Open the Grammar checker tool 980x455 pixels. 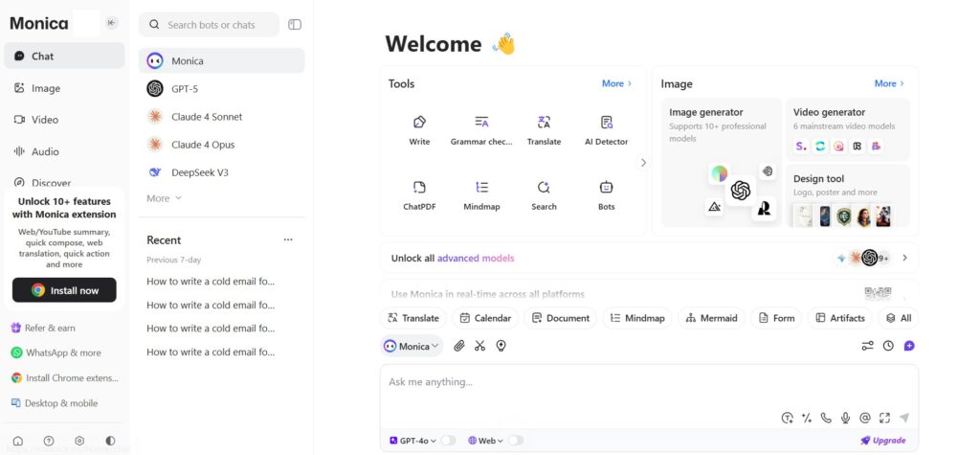[x=481, y=130]
